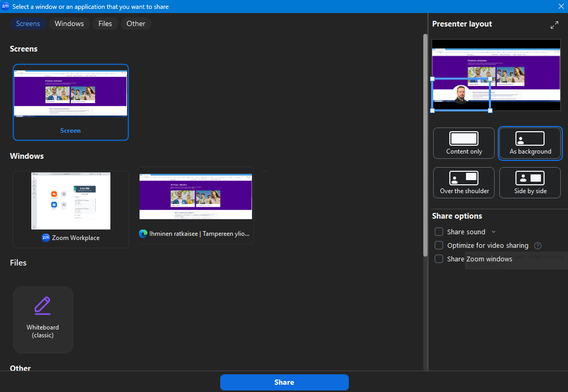Screen dimensions: 568x392
Task: Switch to the Windows tab
Action: click(69, 23)
